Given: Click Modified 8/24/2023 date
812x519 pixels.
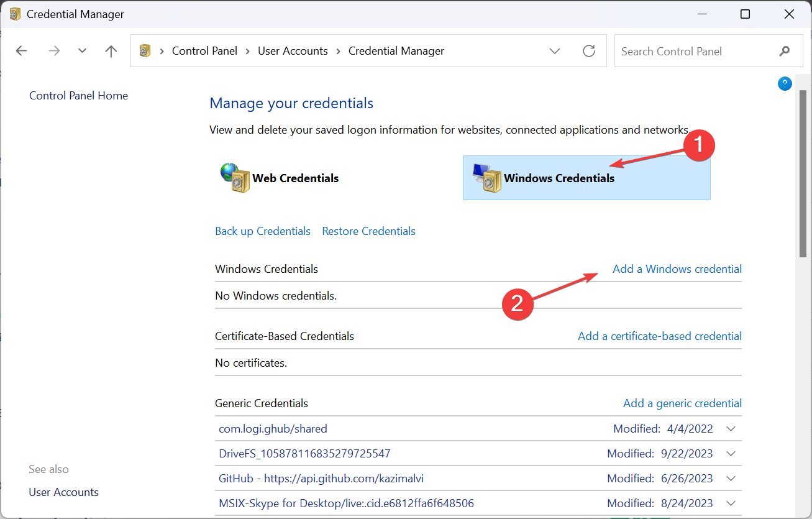Looking at the screenshot, I should pos(660,503).
